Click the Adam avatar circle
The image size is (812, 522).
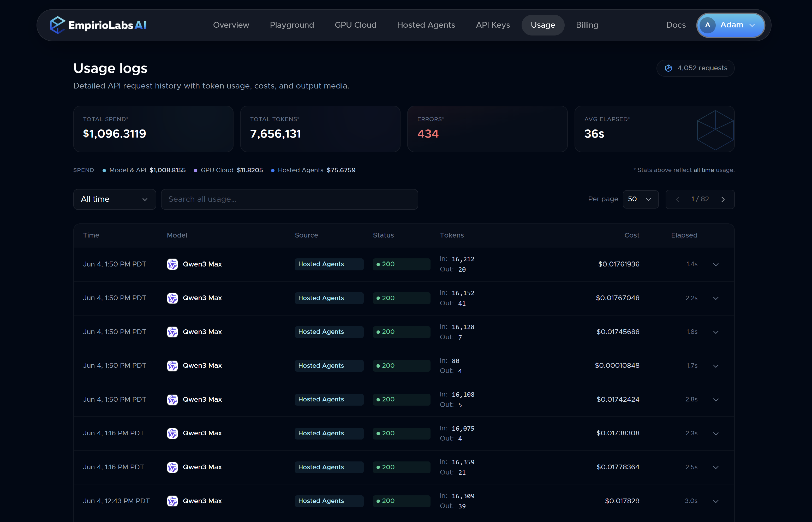[x=707, y=25]
